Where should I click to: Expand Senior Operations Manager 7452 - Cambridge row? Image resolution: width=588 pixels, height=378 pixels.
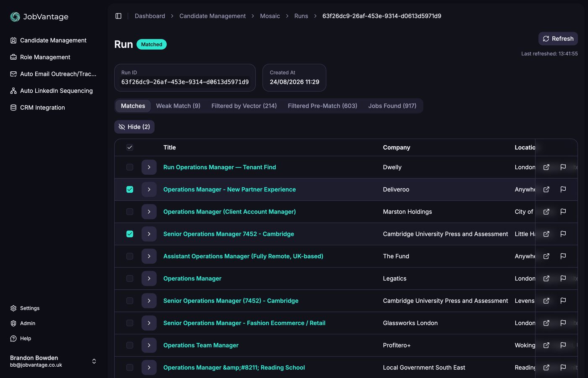149,234
